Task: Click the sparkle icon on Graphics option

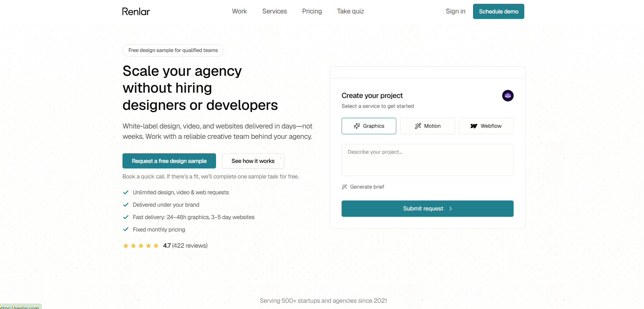Action: [x=357, y=126]
